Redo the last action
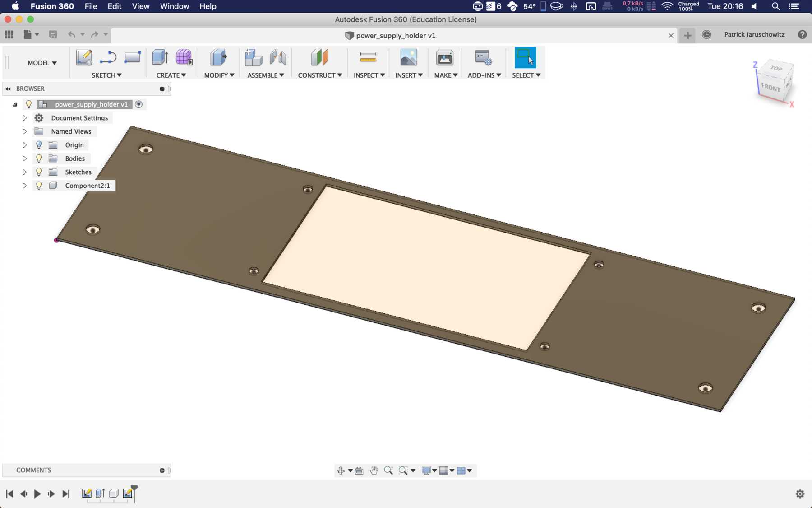Viewport: 812px width, 508px height. point(94,34)
